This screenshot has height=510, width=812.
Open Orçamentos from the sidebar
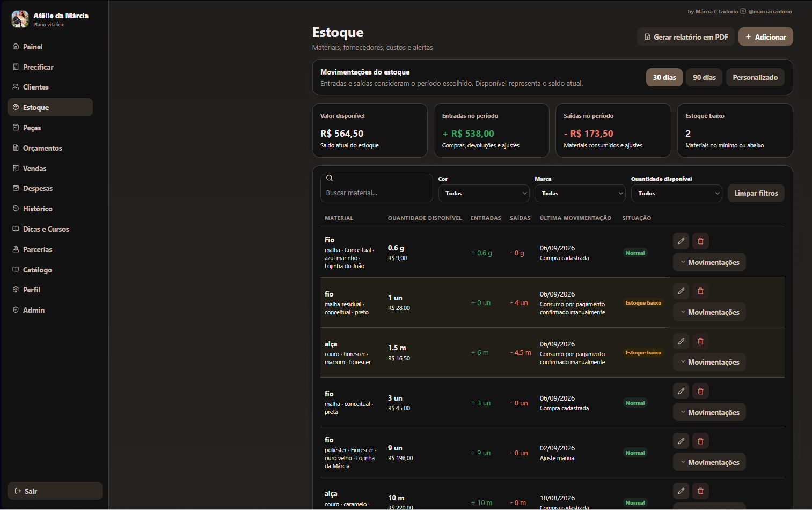point(50,148)
